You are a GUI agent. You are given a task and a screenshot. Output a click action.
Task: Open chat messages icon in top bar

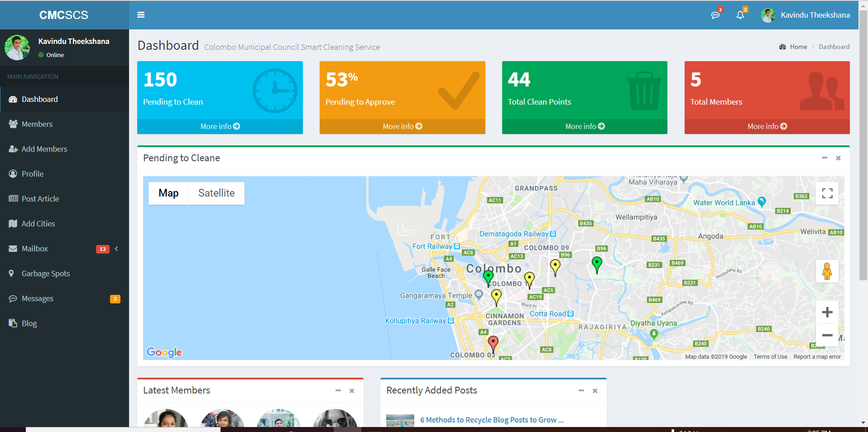coord(715,15)
